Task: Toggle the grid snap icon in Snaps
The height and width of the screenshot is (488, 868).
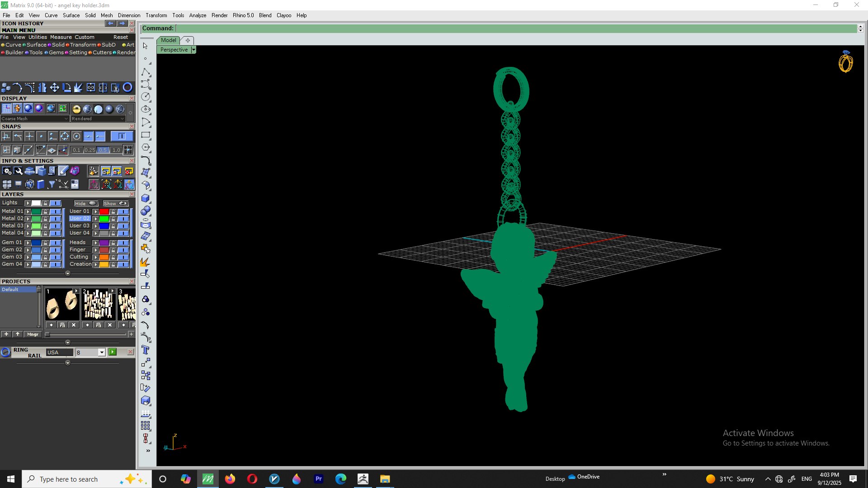Action: 128,150
